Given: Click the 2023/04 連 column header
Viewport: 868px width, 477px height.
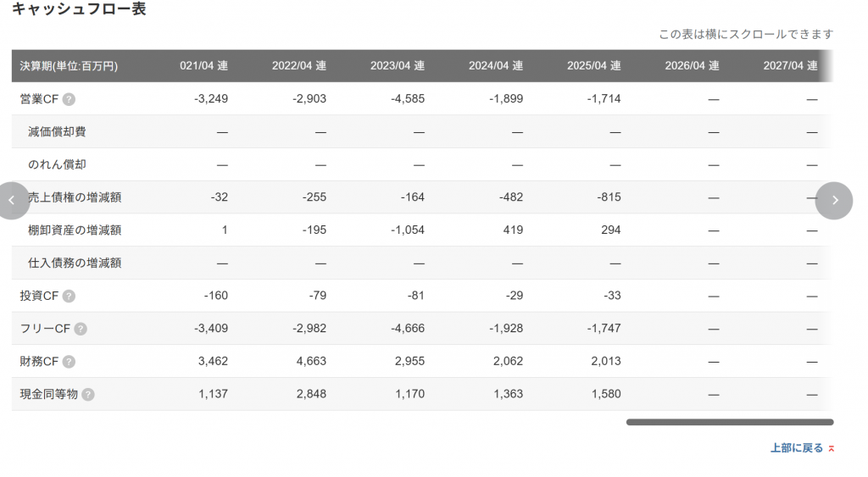Looking at the screenshot, I should pyautogui.click(x=397, y=66).
